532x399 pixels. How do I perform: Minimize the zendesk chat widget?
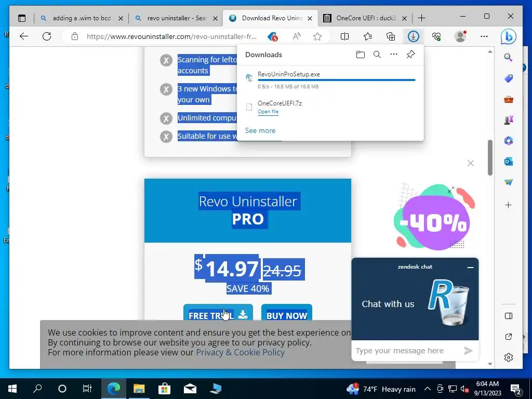click(x=470, y=268)
